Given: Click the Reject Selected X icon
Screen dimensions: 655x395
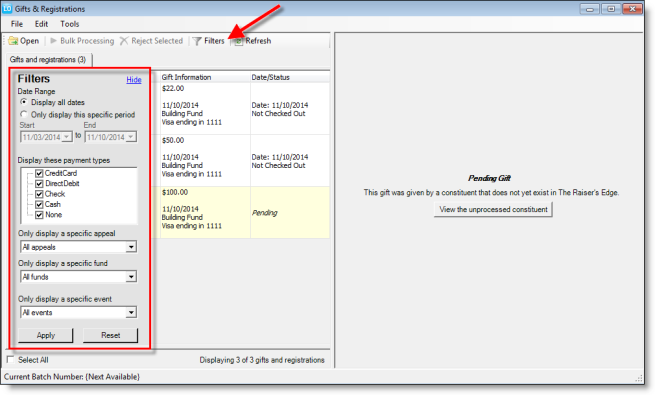Looking at the screenshot, I should coord(124,41).
